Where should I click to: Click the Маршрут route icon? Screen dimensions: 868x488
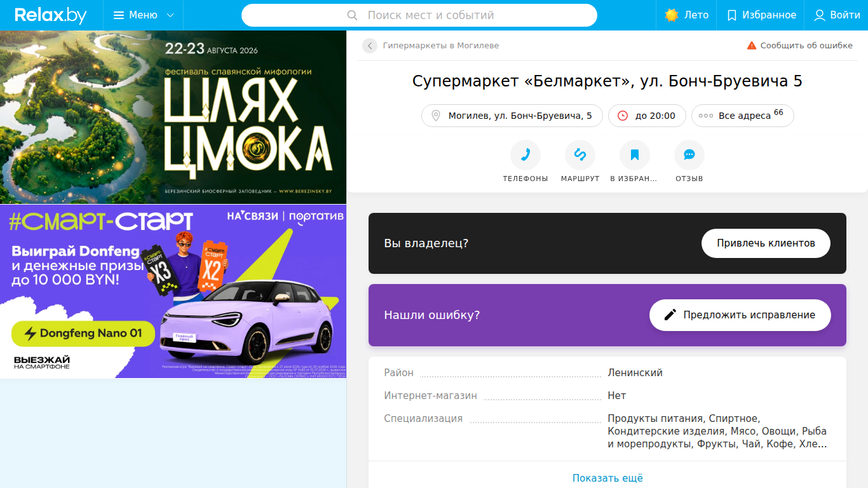[x=580, y=155]
